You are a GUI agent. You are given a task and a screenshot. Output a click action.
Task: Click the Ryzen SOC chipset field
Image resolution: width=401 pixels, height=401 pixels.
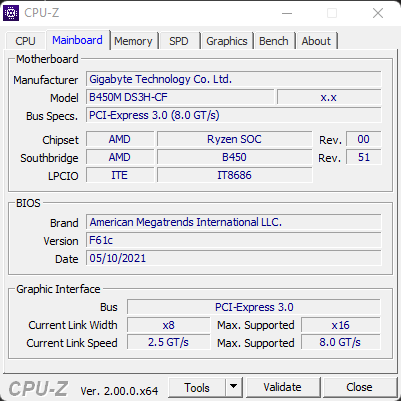(235, 139)
